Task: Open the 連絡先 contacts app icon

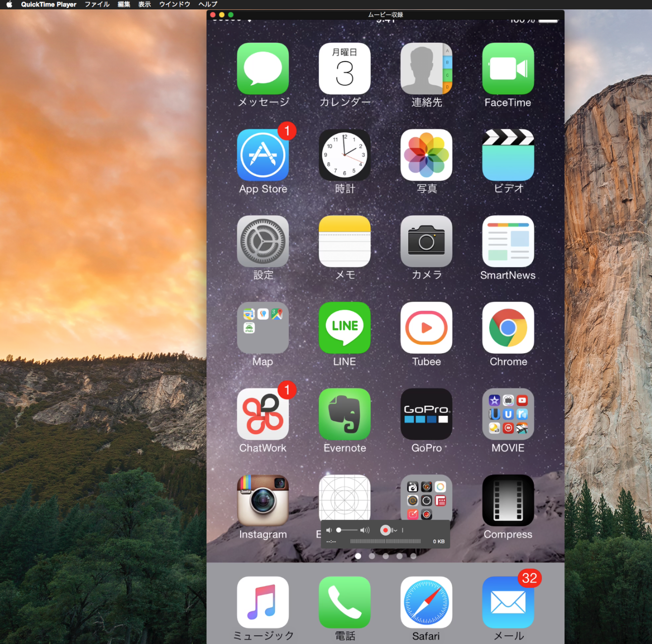Action: pos(426,68)
